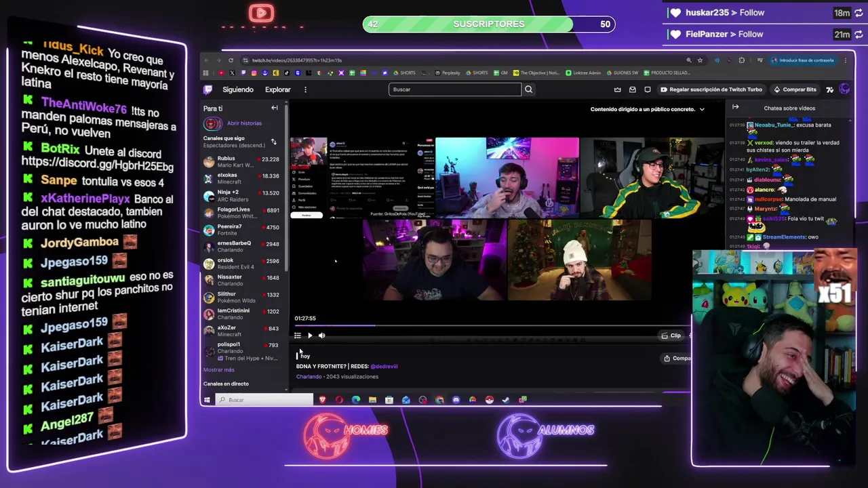This screenshot has height=488, width=868.
Task: Open the Twitch home logo
Action: click(208, 89)
